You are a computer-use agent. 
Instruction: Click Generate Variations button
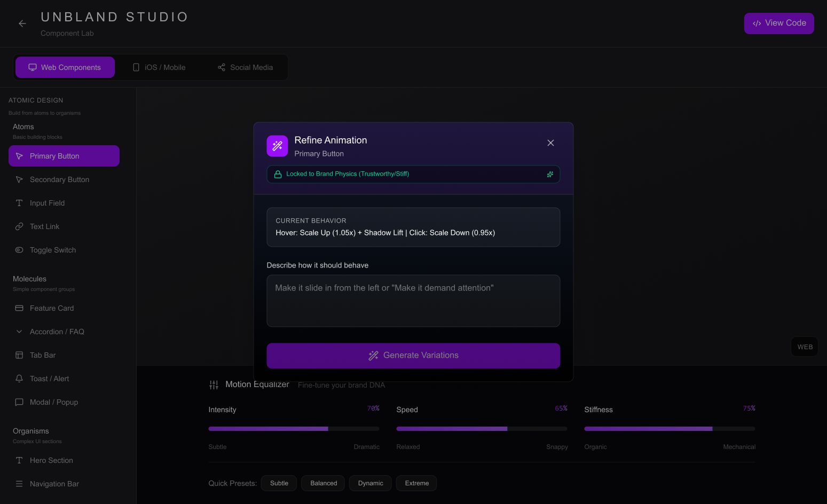(413, 356)
